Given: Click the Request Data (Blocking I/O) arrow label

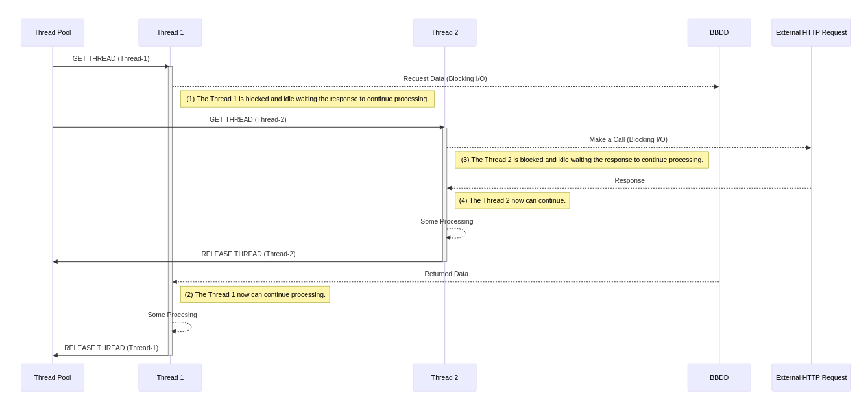Looking at the screenshot, I should [445, 78].
